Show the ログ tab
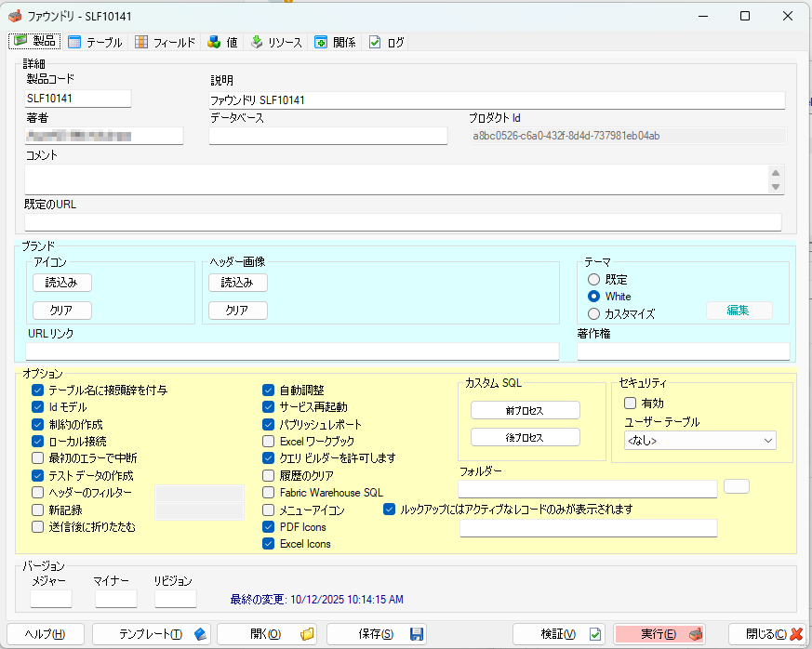Viewport: 812px width, 649px height. pyautogui.click(x=386, y=42)
